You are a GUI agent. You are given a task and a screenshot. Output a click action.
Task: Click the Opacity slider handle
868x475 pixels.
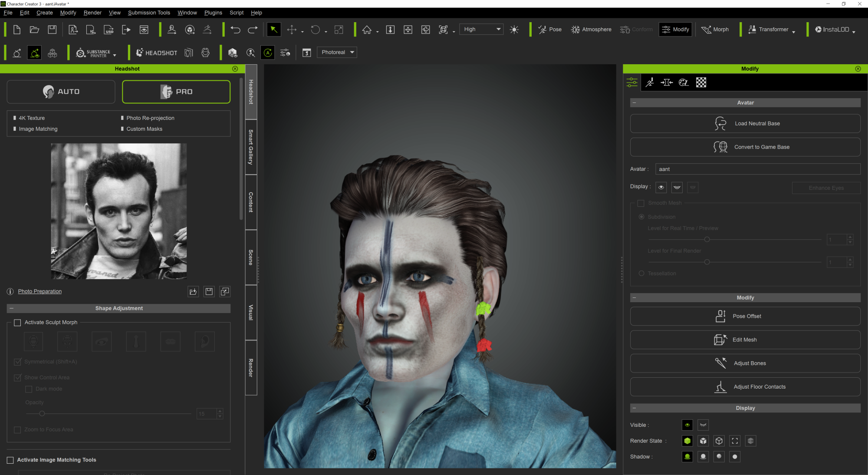(42, 414)
